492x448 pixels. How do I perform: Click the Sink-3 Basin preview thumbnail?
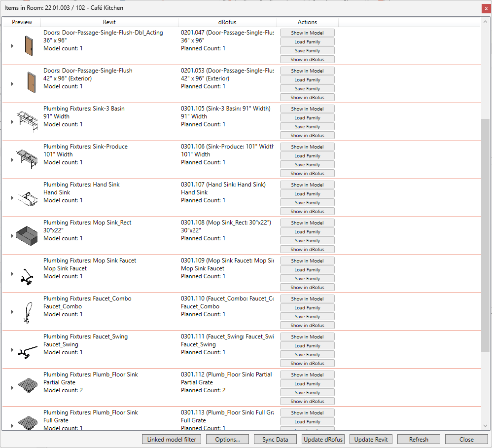click(28, 121)
